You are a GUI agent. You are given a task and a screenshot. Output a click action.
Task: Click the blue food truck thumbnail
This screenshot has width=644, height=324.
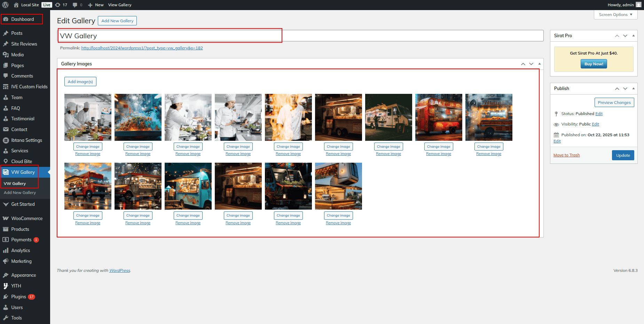(x=188, y=186)
